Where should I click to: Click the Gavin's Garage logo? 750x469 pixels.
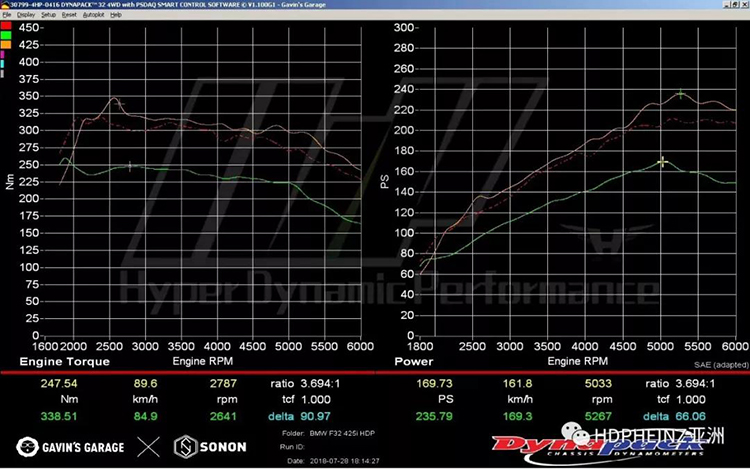72,446
